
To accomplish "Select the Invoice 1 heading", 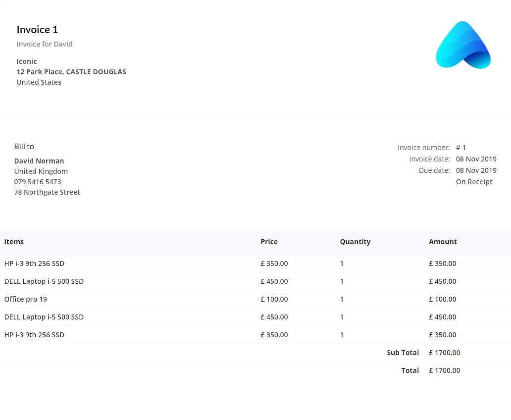I will [x=37, y=30].
